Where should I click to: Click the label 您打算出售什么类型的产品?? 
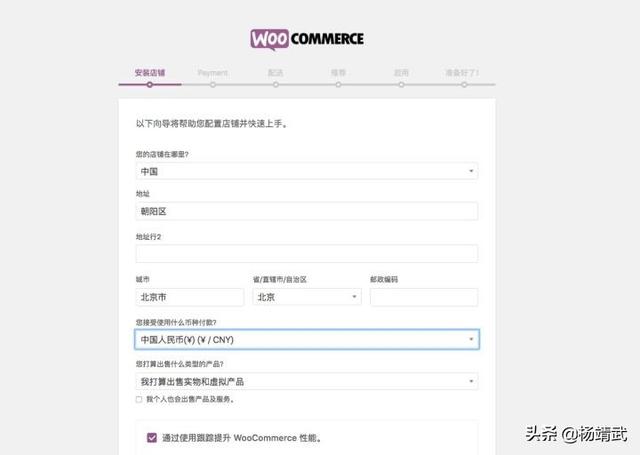[180, 364]
